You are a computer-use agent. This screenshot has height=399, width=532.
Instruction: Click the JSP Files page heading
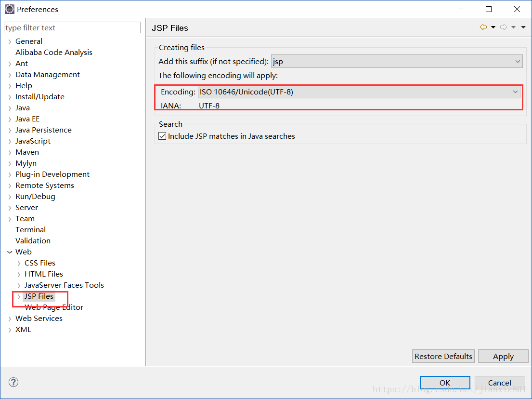tap(170, 28)
